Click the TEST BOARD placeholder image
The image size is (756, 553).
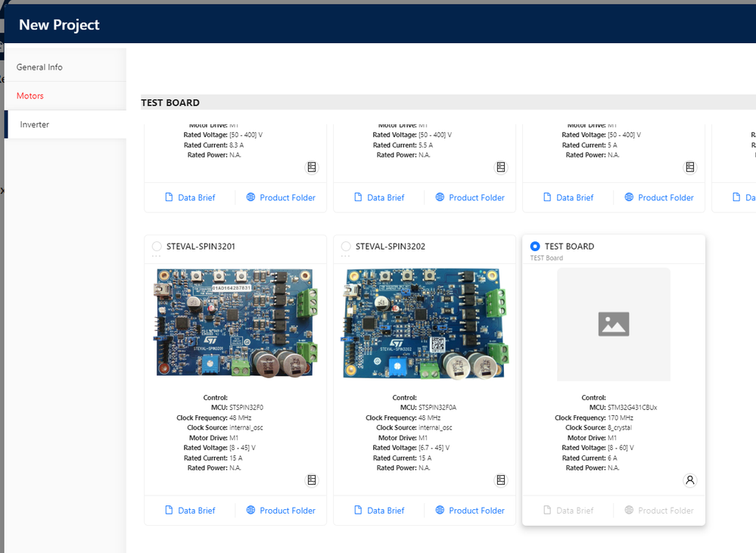(x=614, y=325)
